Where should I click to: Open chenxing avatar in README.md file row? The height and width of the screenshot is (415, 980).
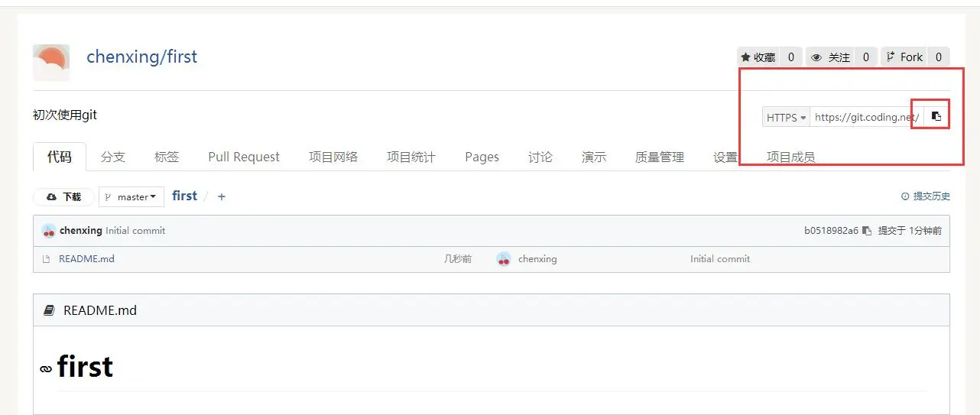click(x=503, y=259)
